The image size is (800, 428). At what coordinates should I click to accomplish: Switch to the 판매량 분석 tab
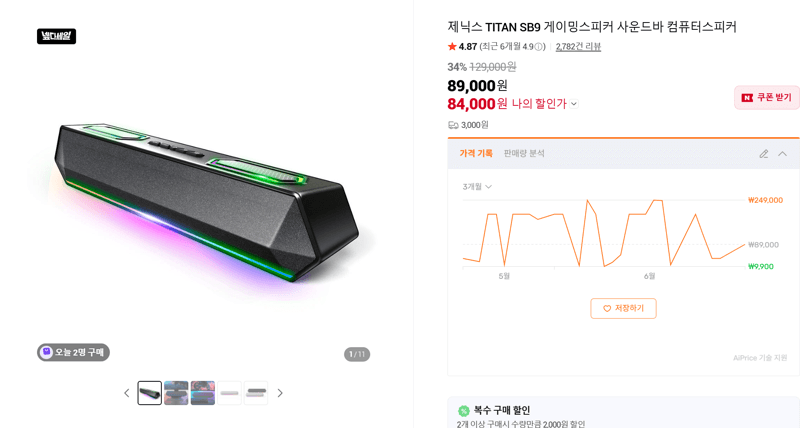click(x=524, y=153)
